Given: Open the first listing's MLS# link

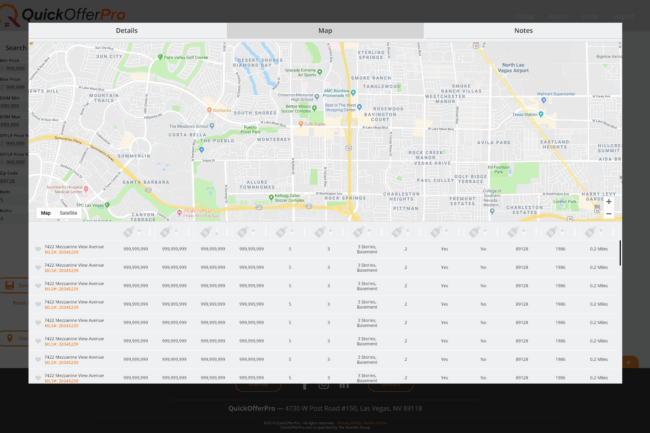Looking at the screenshot, I should (61, 251).
